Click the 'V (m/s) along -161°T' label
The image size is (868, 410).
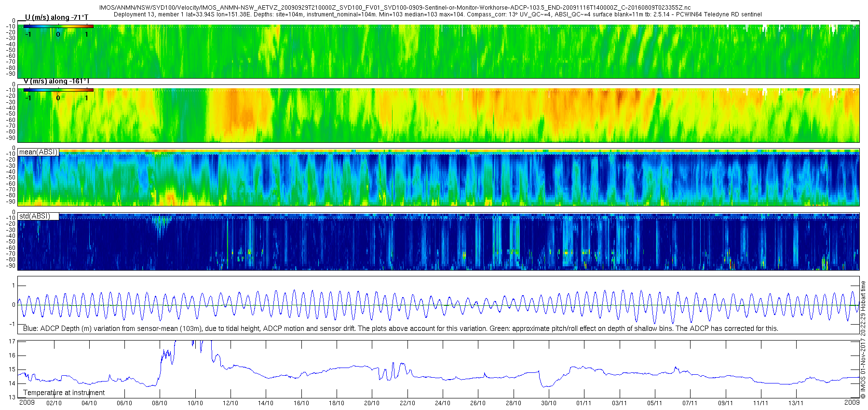56,82
